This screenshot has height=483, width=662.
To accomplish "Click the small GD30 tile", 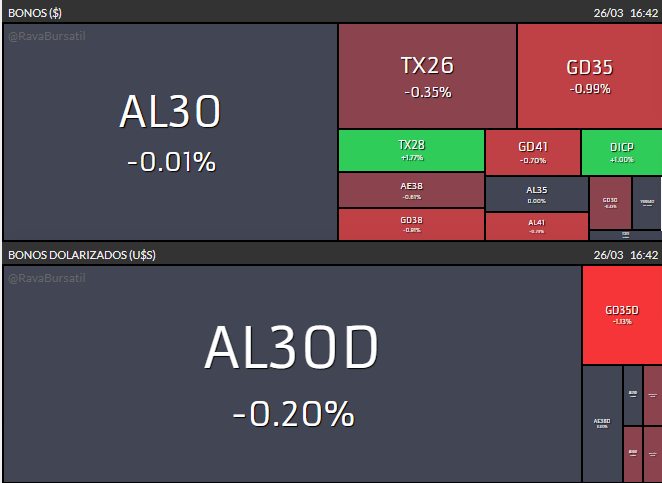I will point(610,202).
